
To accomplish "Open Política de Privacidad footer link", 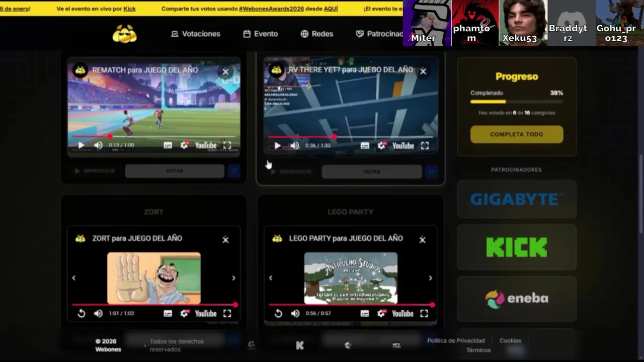I will click(x=456, y=340).
